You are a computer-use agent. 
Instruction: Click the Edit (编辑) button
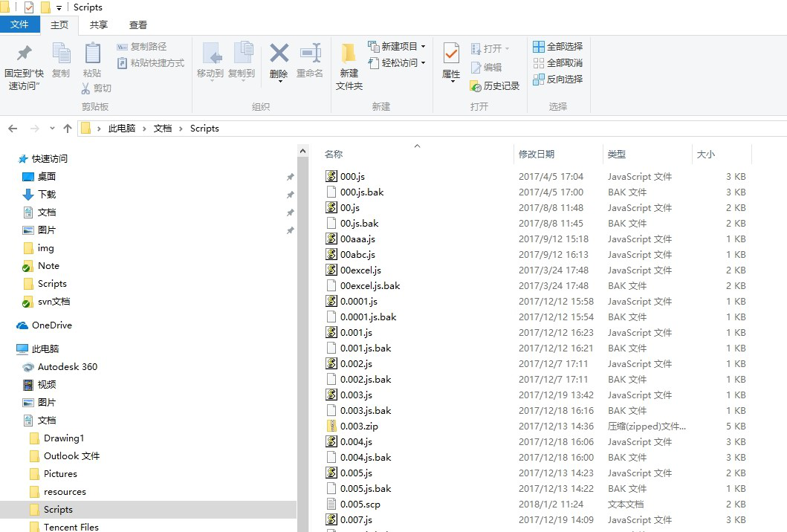pyautogui.click(x=486, y=68)
